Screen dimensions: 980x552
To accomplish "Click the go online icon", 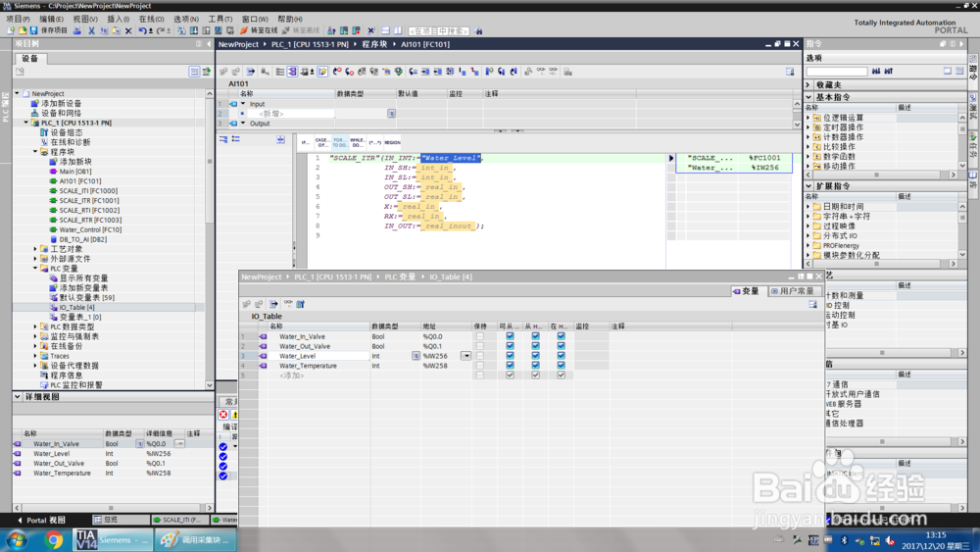I will pos(244,30).
